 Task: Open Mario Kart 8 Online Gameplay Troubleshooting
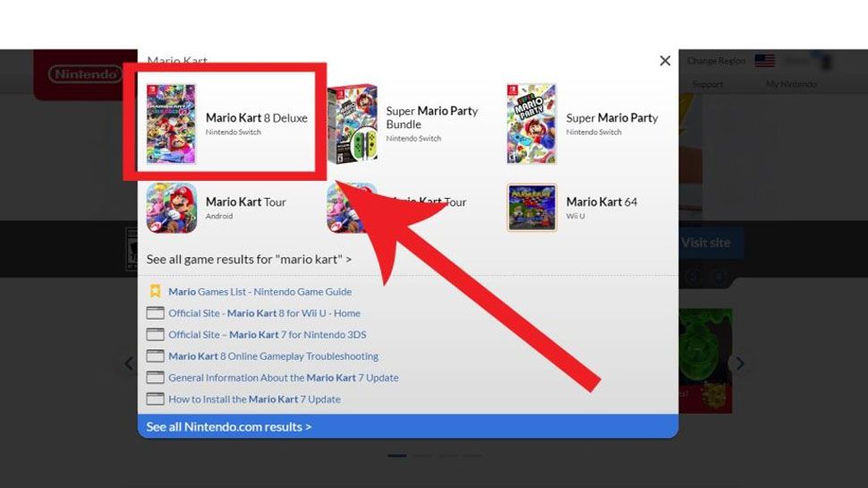[x=274, y=356]
